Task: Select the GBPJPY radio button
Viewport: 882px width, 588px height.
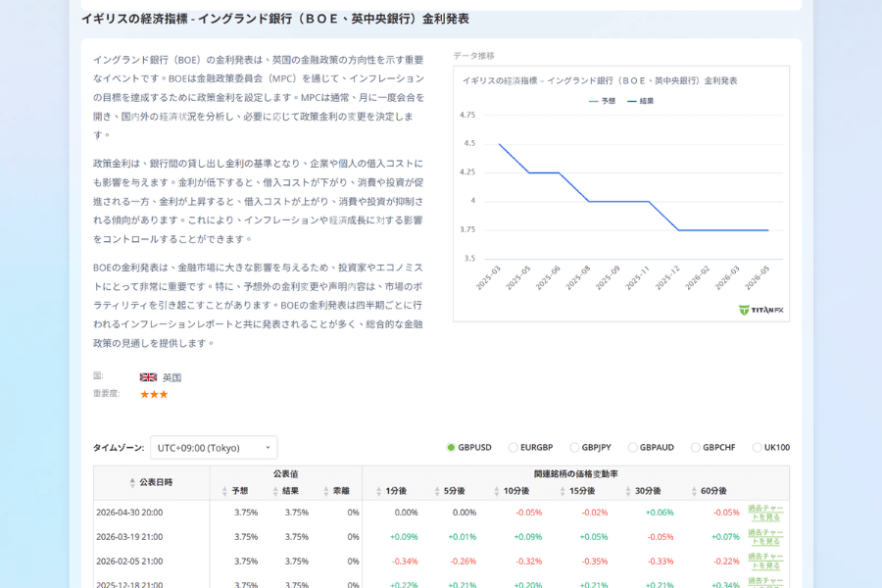Action: pos(574,448)
